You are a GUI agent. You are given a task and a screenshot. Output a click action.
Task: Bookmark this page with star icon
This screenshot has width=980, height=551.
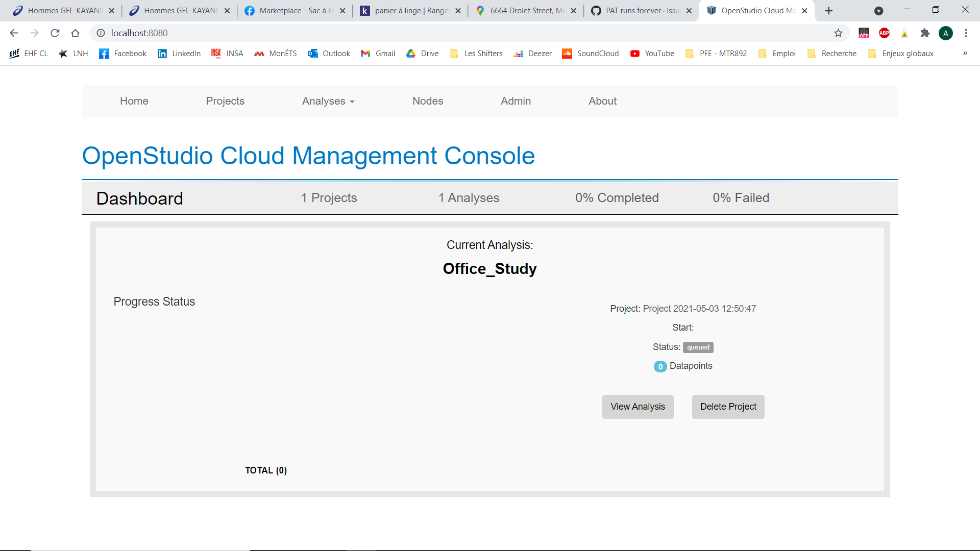pos(838,33)
